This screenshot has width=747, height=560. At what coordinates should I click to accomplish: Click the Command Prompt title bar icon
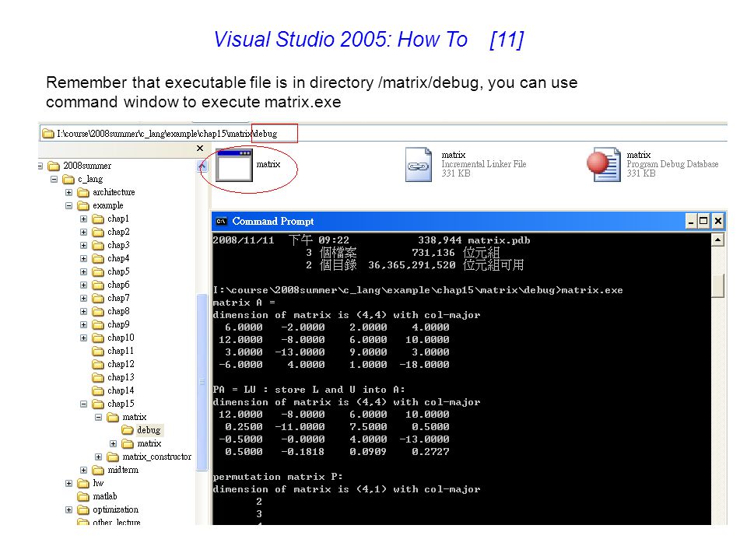(221, 222)
